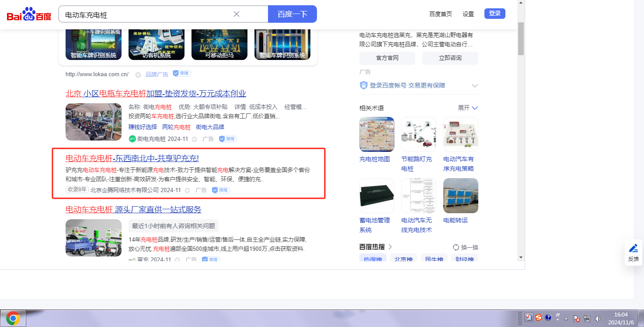Open the 电动车充电桩-东西南北中-共享驴充充 result
This screenshot has width=644, height=327.
[132, 158]
